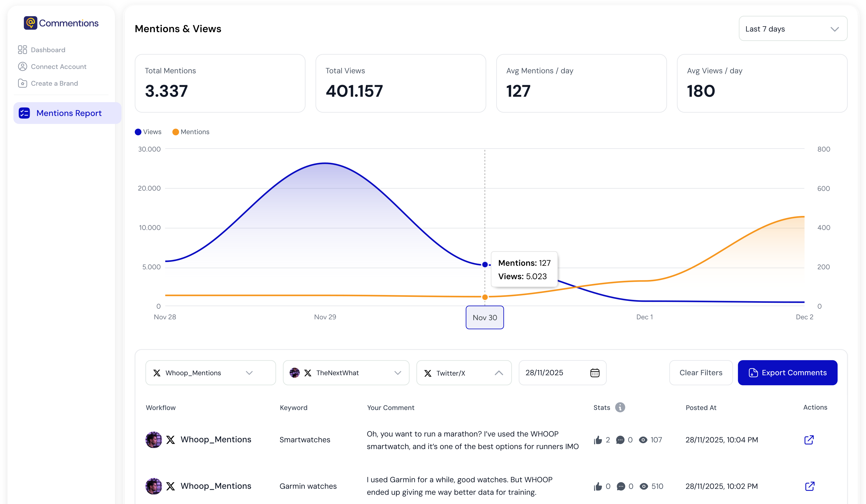Open the Smartwatches comment external link
Screen dimensions: 866x504
pyautogui.click(x=809, y=440)
